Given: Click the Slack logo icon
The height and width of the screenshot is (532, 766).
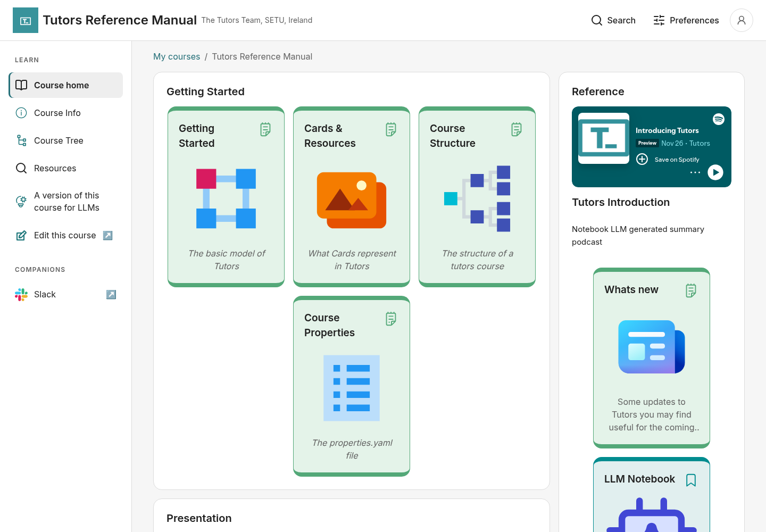Looking at the screenshot, I should click(21, 295).
